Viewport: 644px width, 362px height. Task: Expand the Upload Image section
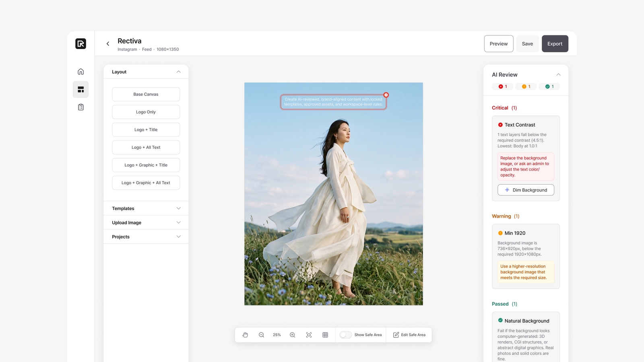(146, 222)
